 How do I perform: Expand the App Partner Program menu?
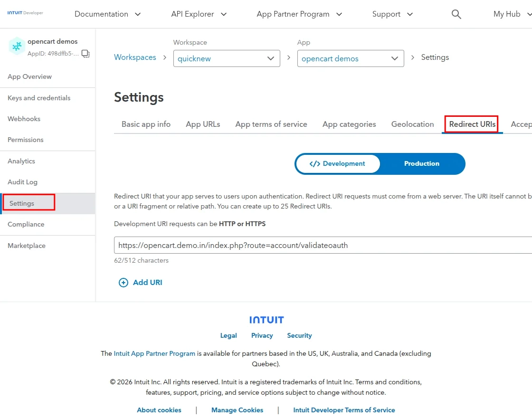click(x=299, y=14)
